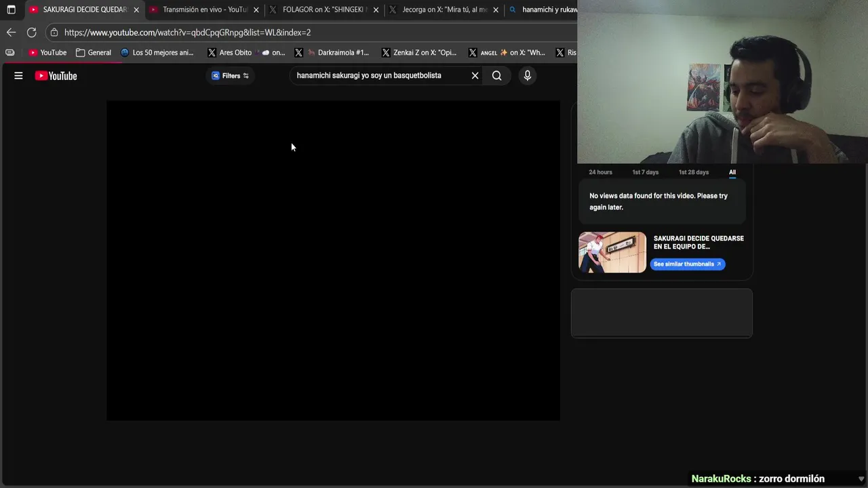
Task: View site information icon in address bar
Action: (x=54, y=33)
